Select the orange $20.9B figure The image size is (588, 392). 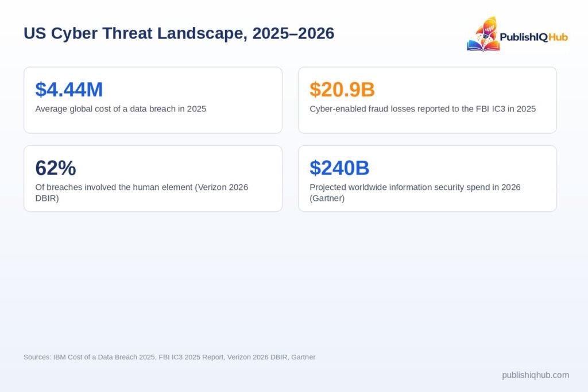coord(342,89)
